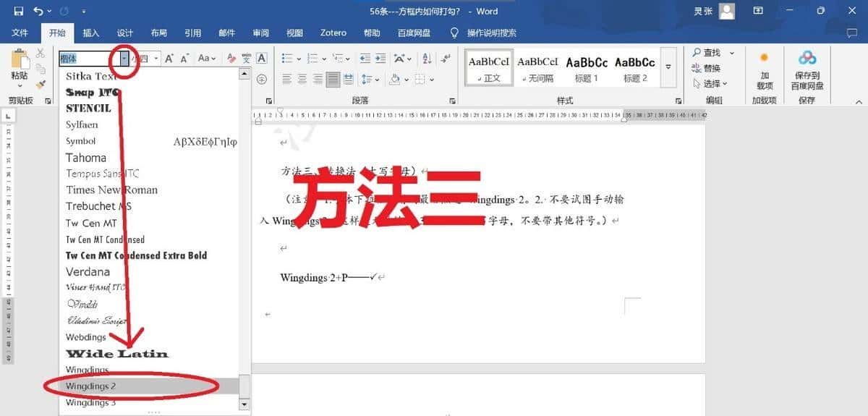Increase paragraph indent
Viewport: 868px width, 416px height.
click(x=380, y=59)
